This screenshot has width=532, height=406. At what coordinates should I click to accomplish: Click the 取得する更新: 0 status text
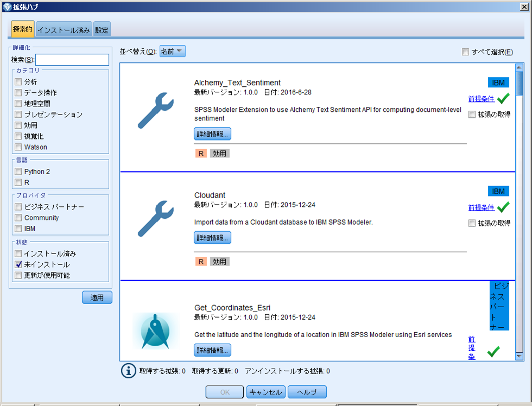[x=215, y=371]
